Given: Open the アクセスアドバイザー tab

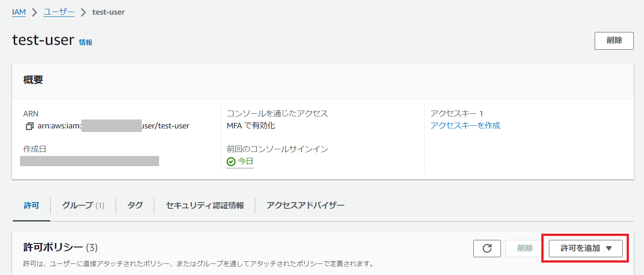Looking at the screenshot, I should click(x=305, y=205).
